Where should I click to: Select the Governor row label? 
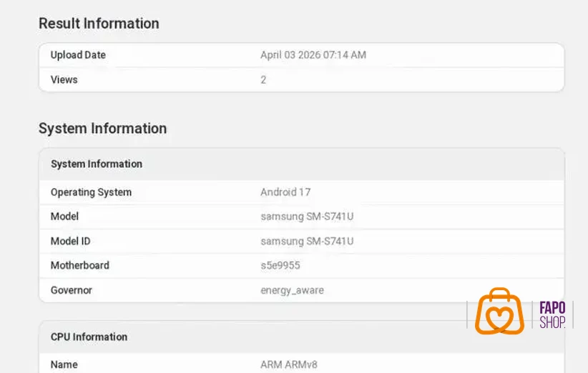72,290
